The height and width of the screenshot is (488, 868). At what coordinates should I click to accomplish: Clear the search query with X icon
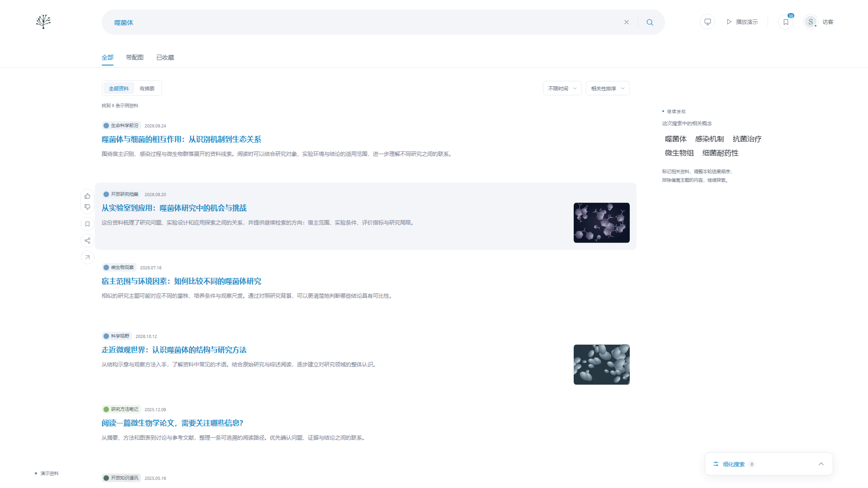point(627,22)
